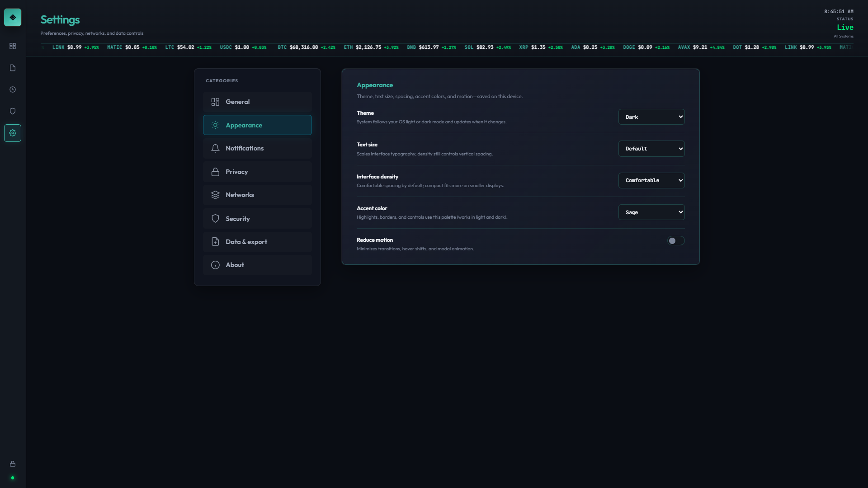868x488 pixels.
Task: Open the Accent color dropdown showing Sage
Action: pos(651,212)
